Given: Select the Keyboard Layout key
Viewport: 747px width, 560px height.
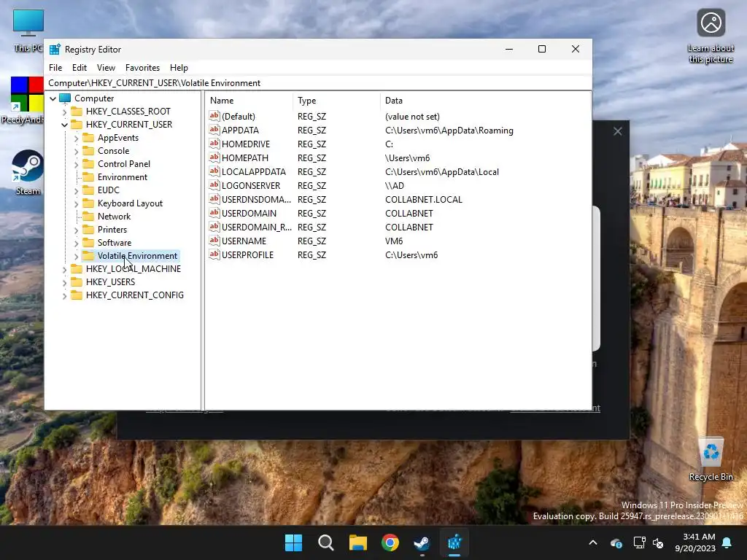Looking at the screenshot, I should pyautogui.click(x=130, y=203).
